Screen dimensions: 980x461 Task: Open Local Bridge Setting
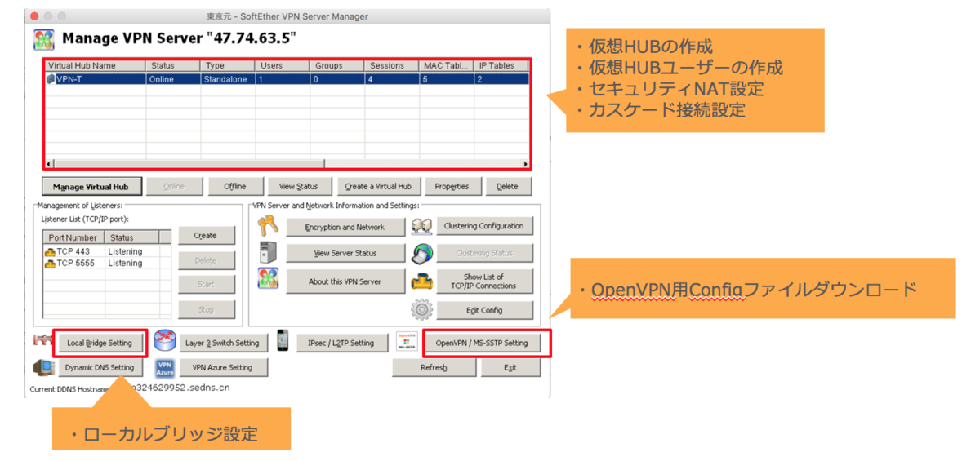point(100,343)
